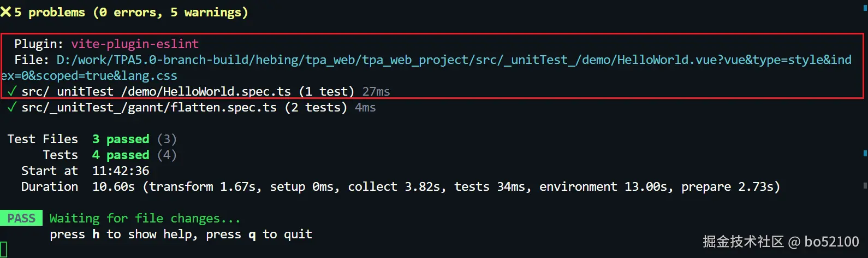The width and height of the screenshot is (868, 258).
Task: Click the green checkmark beside flatten.spec.ts
Action: pyautogui.click(x=11, y=108)
